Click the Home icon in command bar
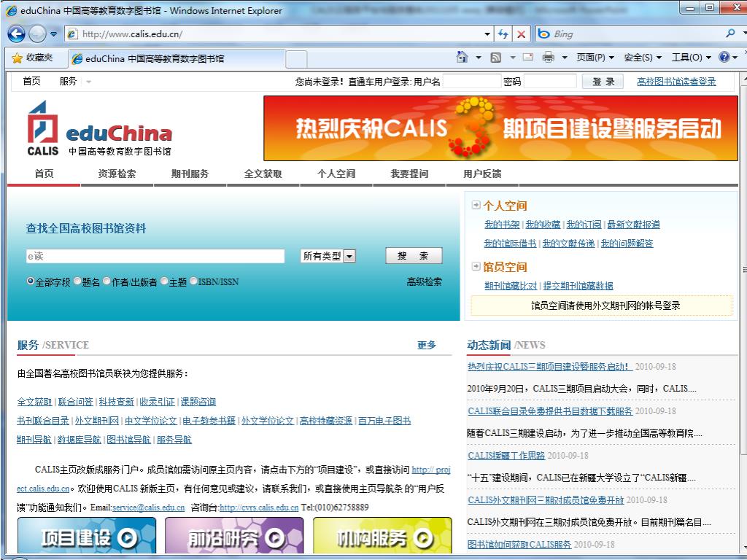The image size is (747, 560). pyautogui.click(x=462, y=57)
